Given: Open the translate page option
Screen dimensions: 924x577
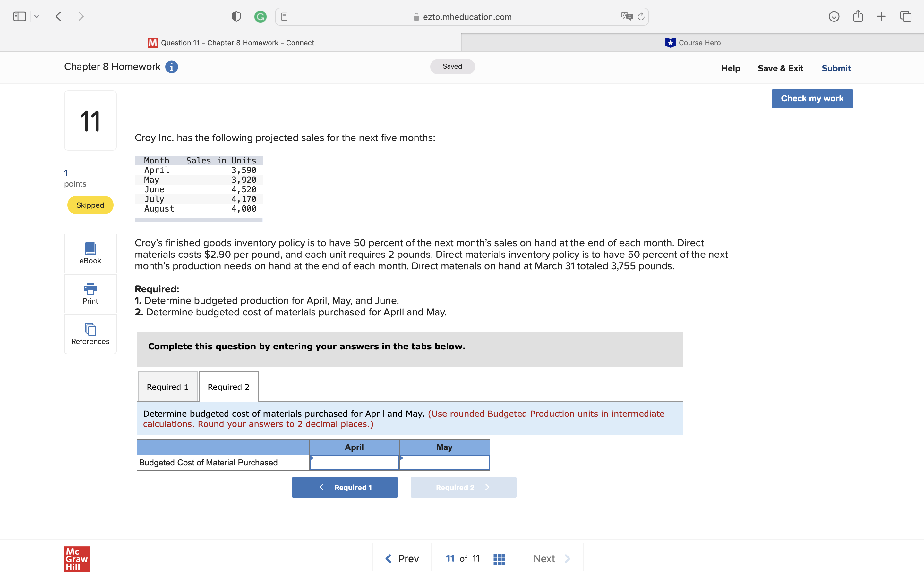Looking at the screenshot, I should (x=626, y=16).
